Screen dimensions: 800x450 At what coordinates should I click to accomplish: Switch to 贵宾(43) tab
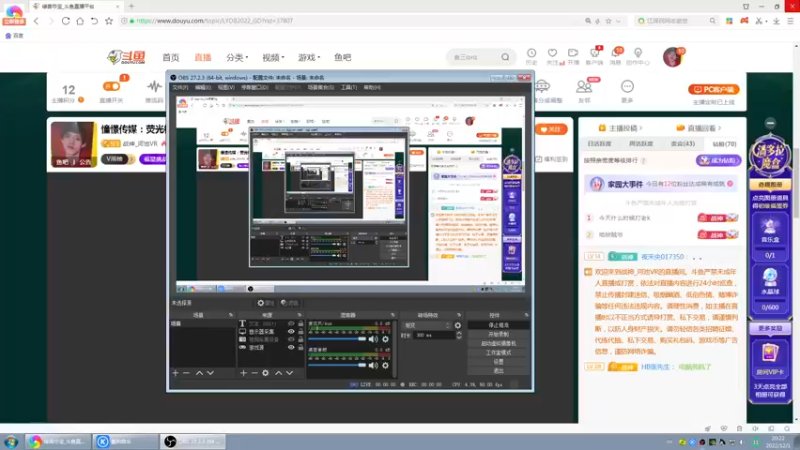click(x=683, y=144)
